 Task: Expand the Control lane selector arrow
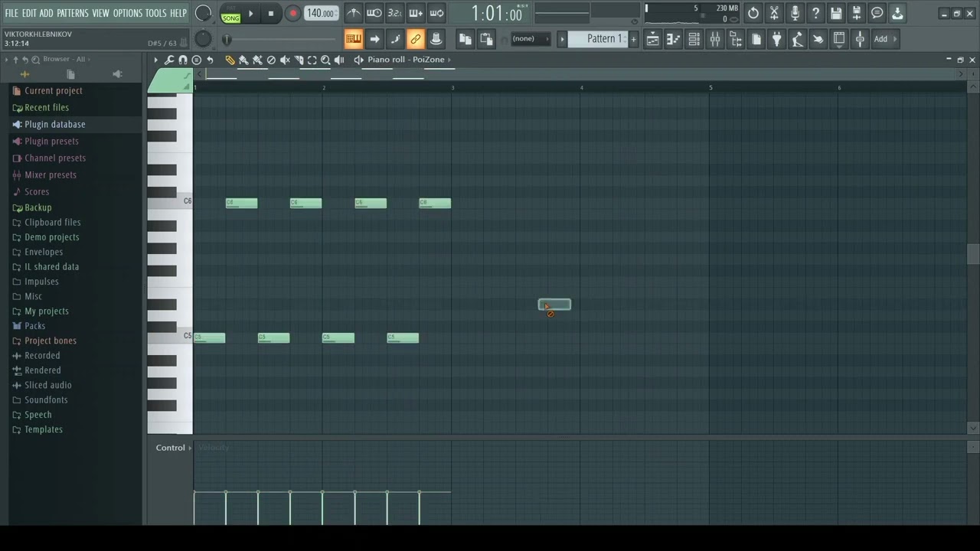click(190, 448)
